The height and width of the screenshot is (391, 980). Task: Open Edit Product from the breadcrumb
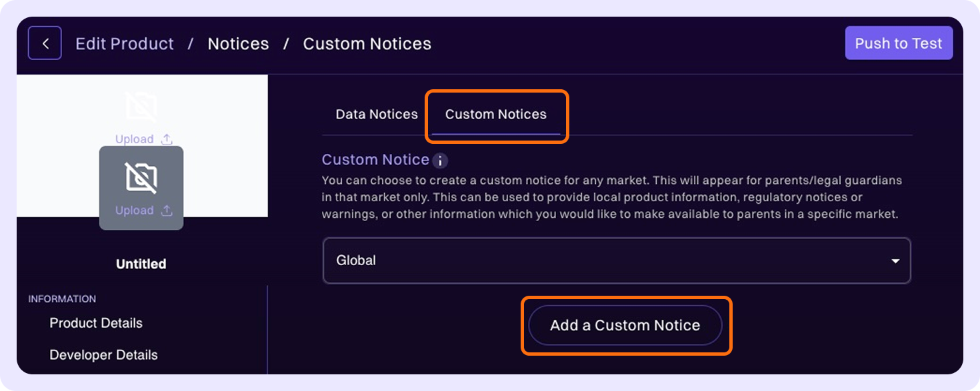pyautogui.click(x=124, y=43)
